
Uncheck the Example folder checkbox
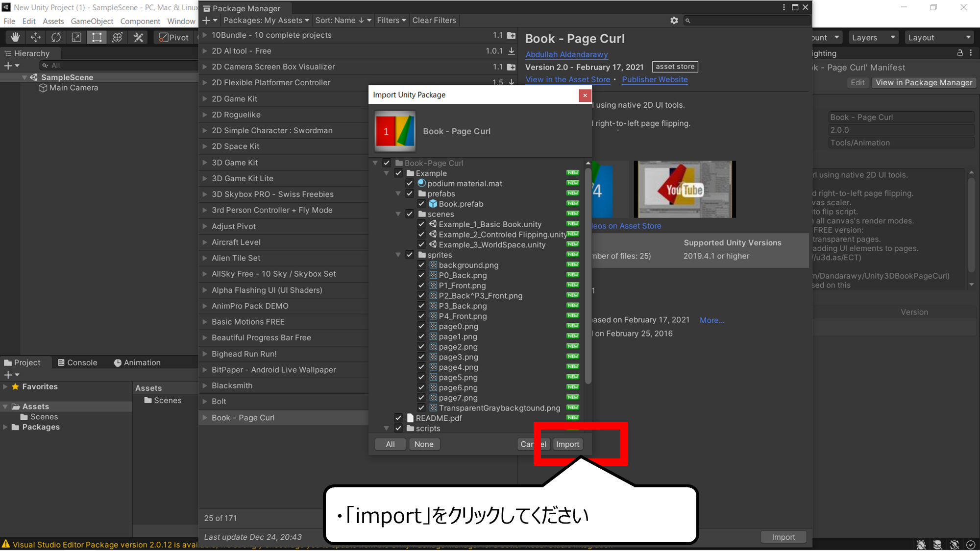398,173
